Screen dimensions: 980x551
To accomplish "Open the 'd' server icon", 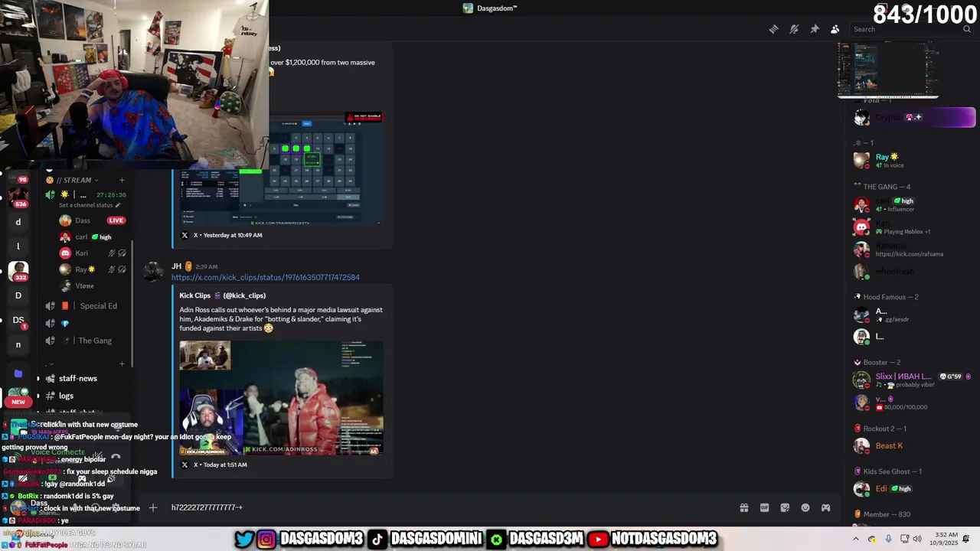I will 18,222.
